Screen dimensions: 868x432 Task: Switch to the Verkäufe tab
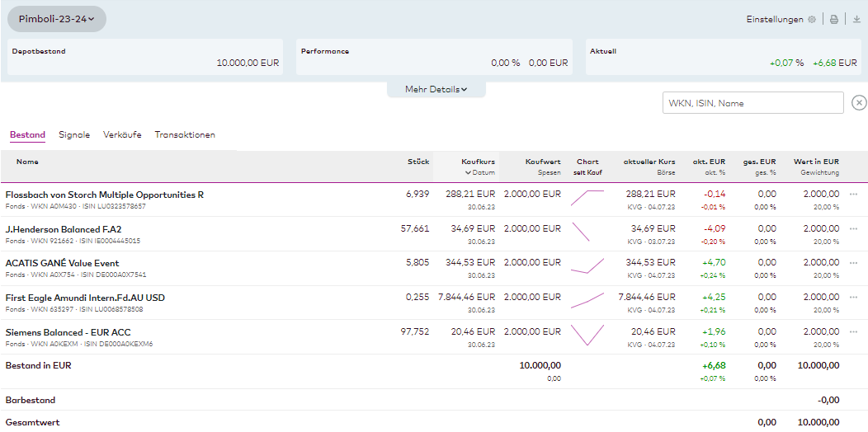point(122,135)
